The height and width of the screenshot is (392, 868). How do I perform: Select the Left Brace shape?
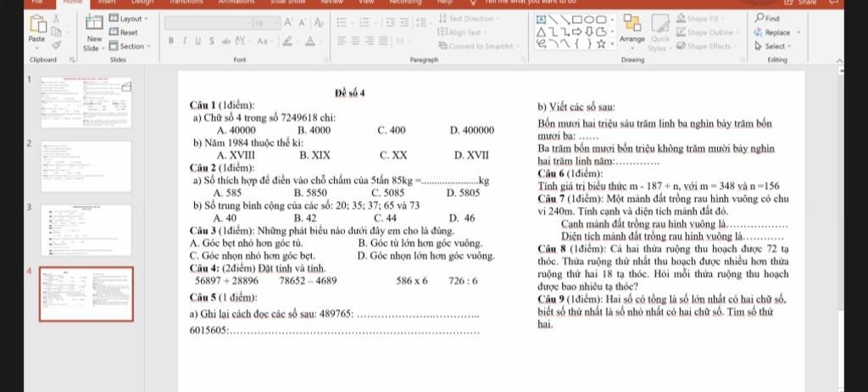coord(576,44)
